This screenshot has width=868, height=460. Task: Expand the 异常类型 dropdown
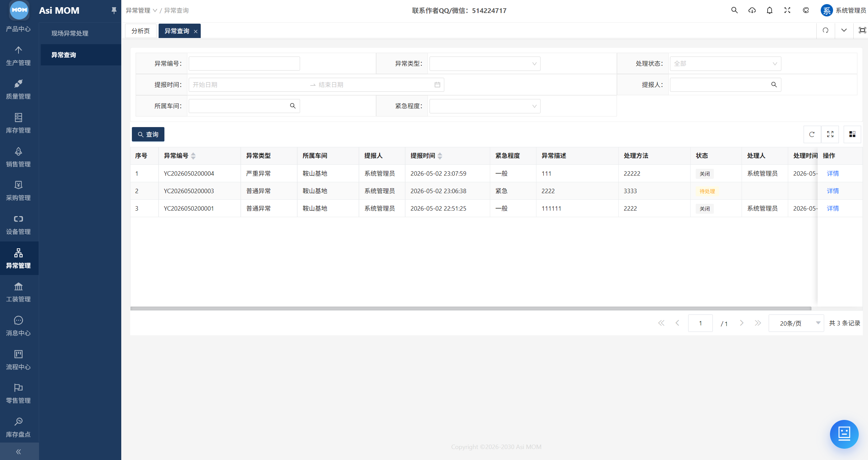pyautogui.click(x=485, y=64)
